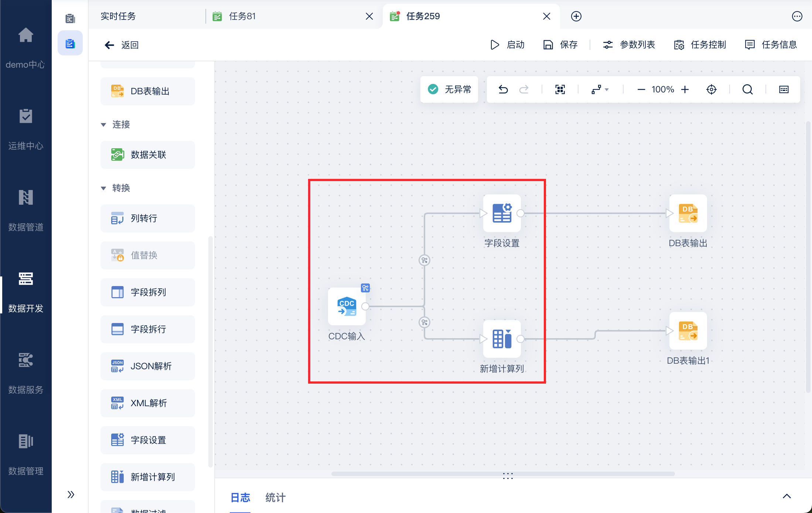Switch to the 统计 tab

click(x=275, y=497)
